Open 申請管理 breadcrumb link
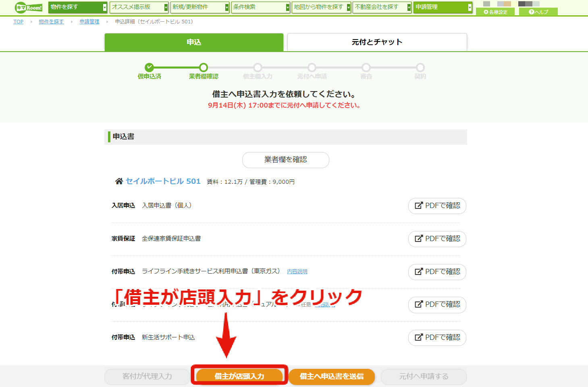The height and width of the screenshot is (387, 588). coord(89,22)
